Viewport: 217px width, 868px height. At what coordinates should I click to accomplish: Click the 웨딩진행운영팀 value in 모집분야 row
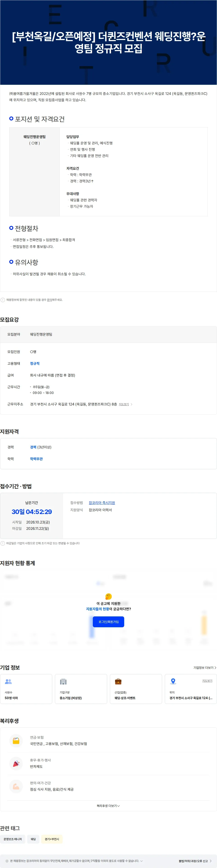[41, 334]
